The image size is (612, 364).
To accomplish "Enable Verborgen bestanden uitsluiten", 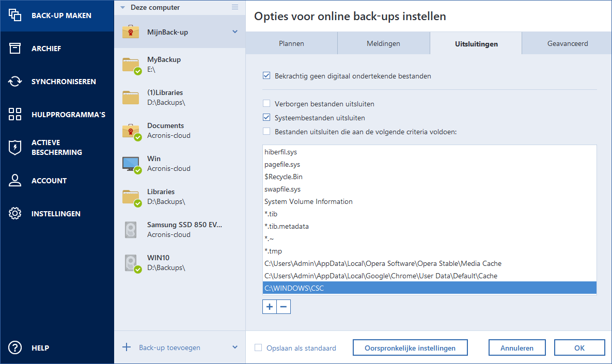I will tap(266, 103).
